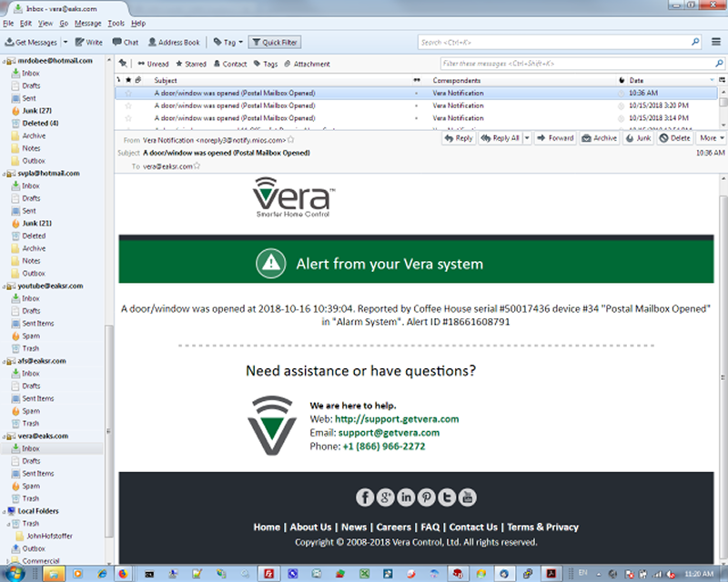This screenshot has height=582, width=728.
Task: Click the YouTube icon in email footer
Action: (468, 497)
